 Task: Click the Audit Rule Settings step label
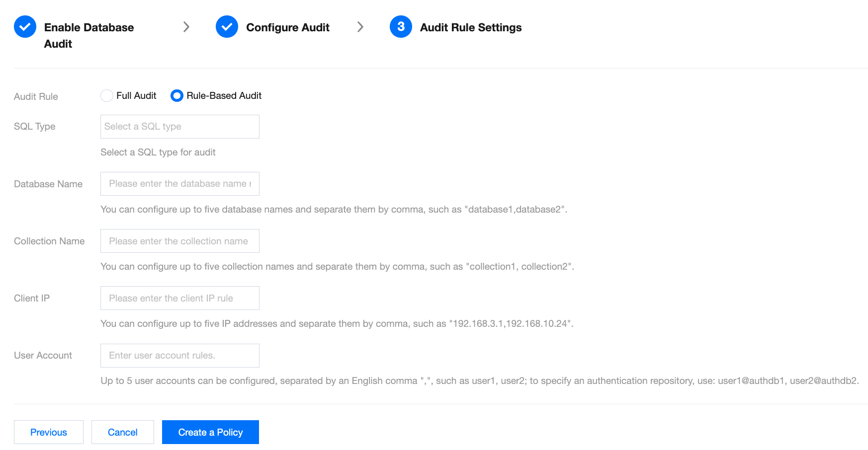point(470,27)
